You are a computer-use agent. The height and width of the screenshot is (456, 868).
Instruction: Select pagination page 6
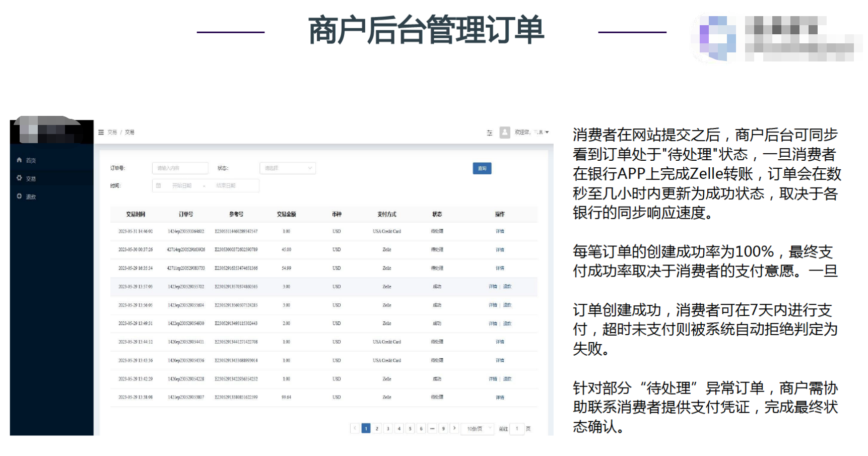tap(421, 429)
